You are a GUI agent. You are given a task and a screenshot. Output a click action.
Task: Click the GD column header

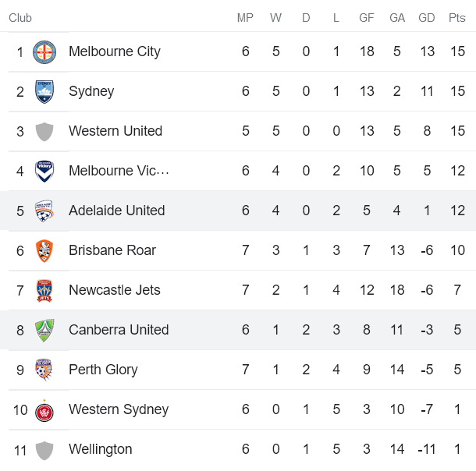(427, 18)
